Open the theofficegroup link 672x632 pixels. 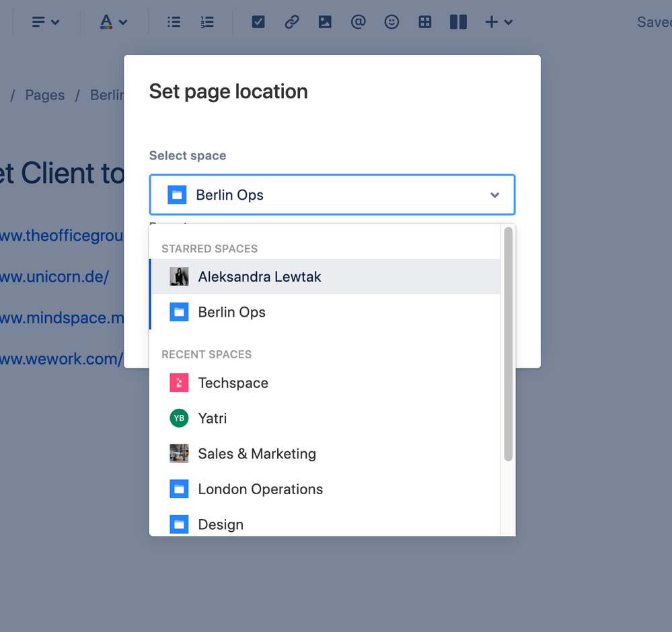pos(62,236)
